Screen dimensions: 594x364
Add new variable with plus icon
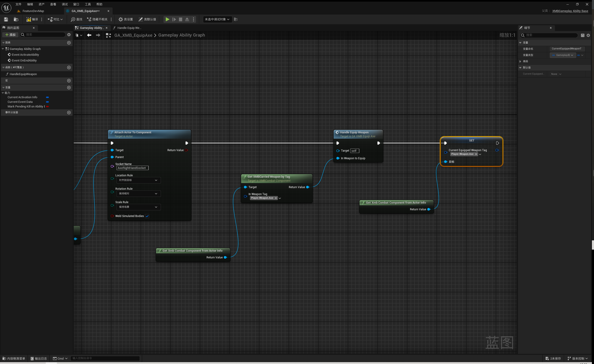pyautogui.click(x=69, y=87)
